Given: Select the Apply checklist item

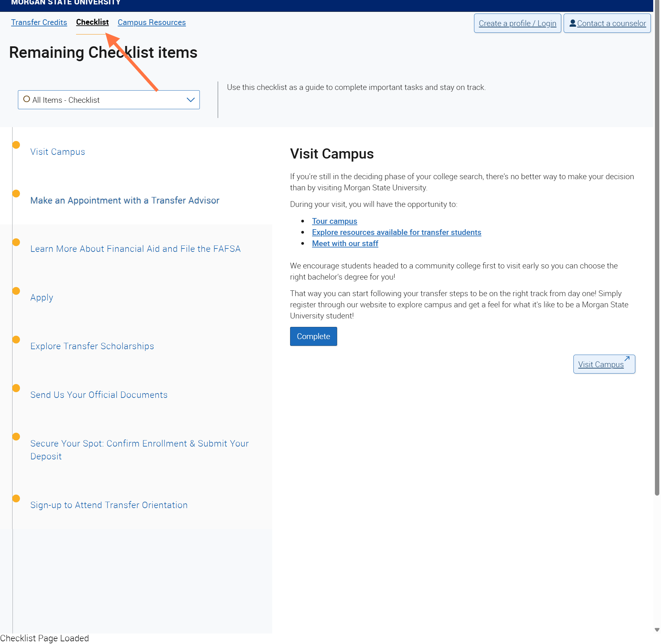Looking at the screenshot, I should click(42, 297).
